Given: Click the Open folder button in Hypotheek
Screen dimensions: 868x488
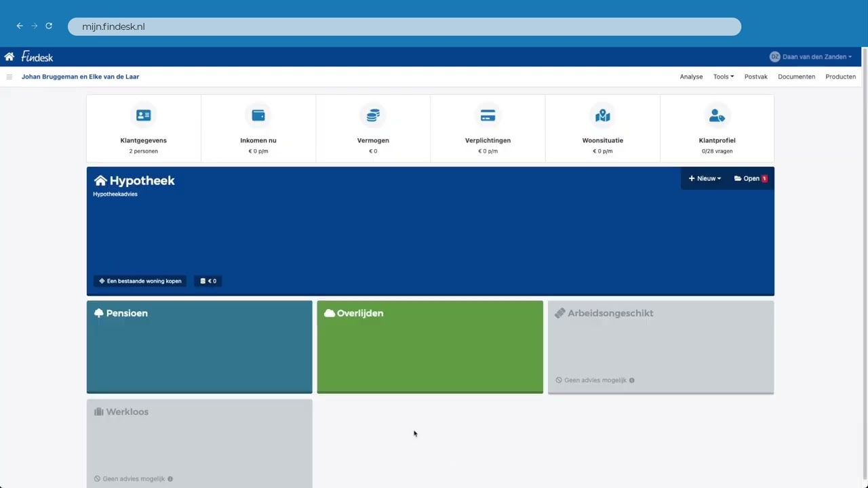Looking at the screenshot, I should (x=751, y=178).
